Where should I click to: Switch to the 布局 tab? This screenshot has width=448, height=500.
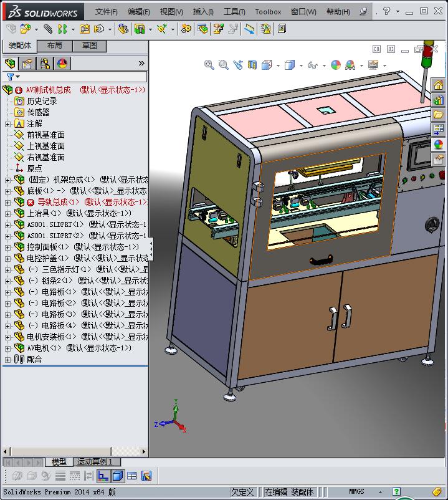[55, 46]
